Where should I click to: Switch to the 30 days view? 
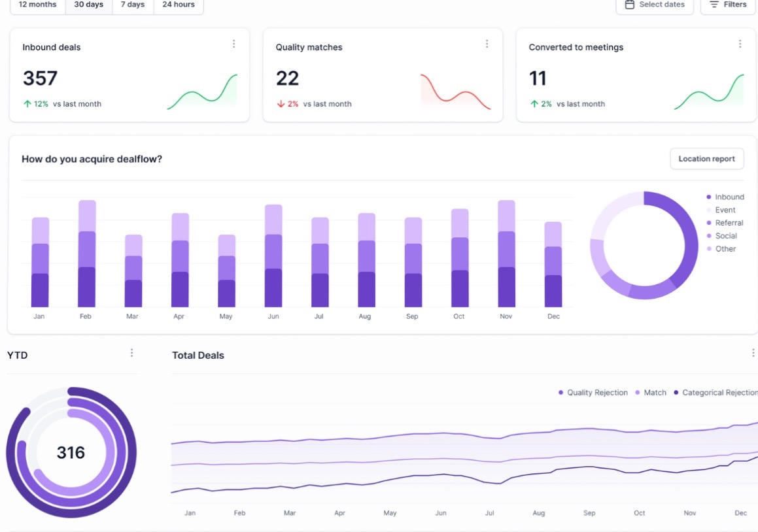tap(88, 4)
